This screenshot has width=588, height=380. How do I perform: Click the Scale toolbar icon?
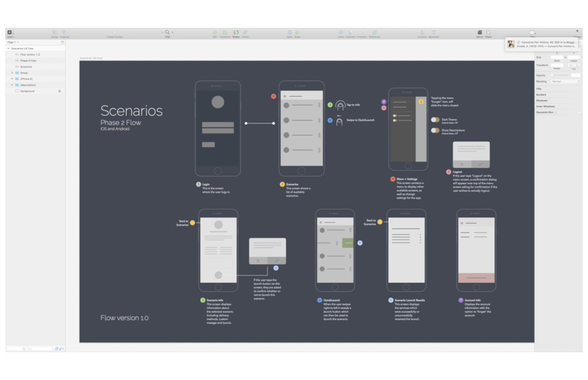click(x=297, y=32)
